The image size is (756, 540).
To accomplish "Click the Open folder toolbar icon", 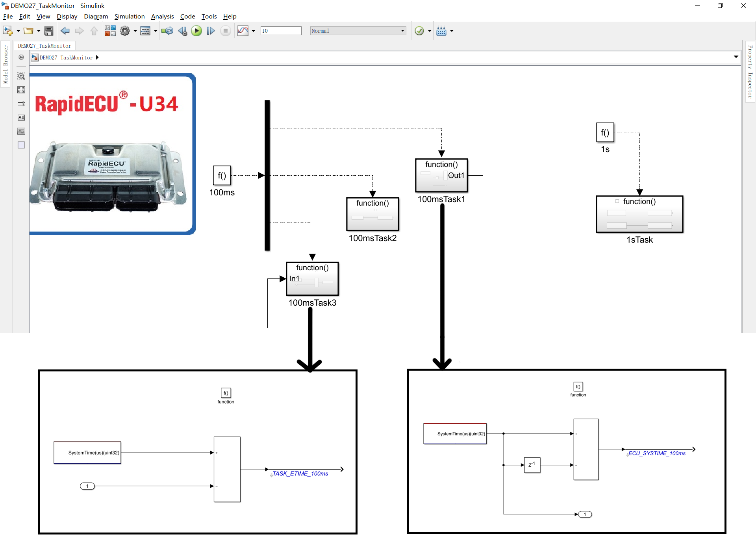I will (x=28, y=31).
